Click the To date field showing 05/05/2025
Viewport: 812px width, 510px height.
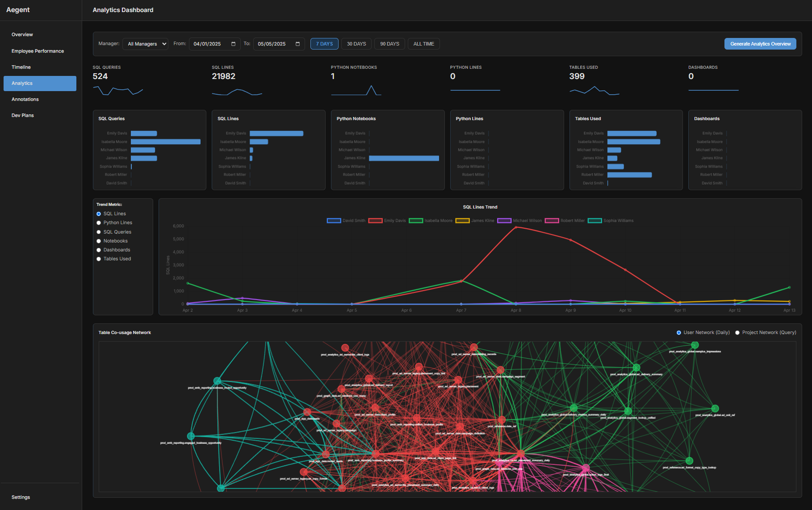(x=273, y=44)
